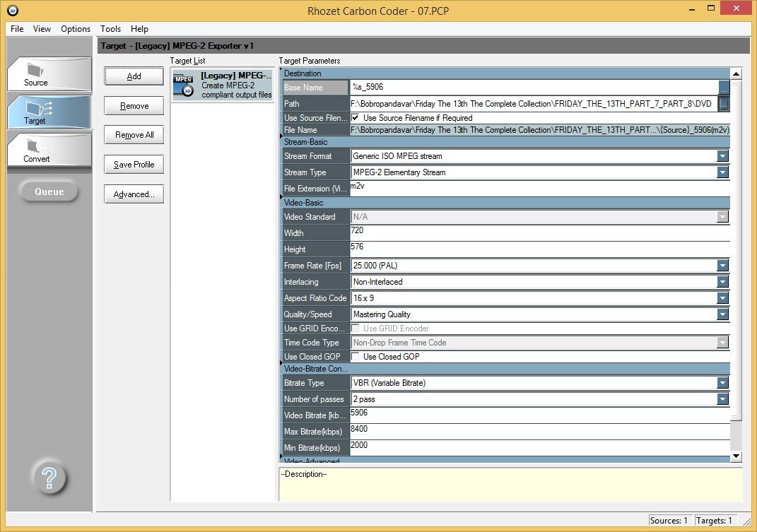Click the Carbon Coder title bar icon
This screenshot has height=532, width=757.
13,10
